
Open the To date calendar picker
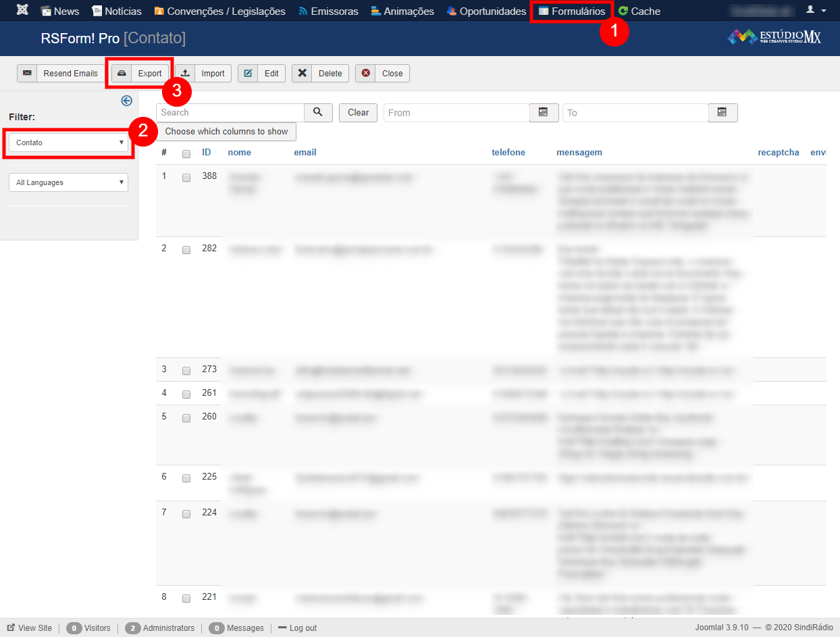[722, 113]
